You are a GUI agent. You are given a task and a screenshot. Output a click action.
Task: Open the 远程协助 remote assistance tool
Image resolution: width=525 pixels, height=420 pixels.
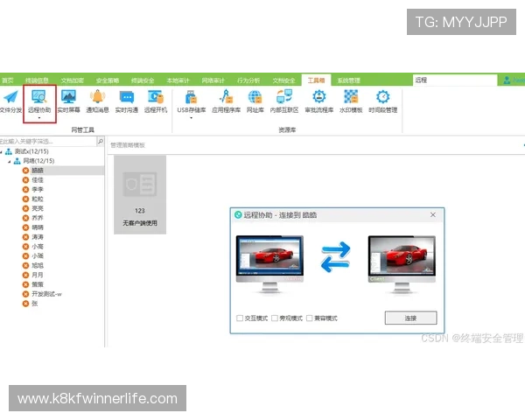[x=39, y=101]
